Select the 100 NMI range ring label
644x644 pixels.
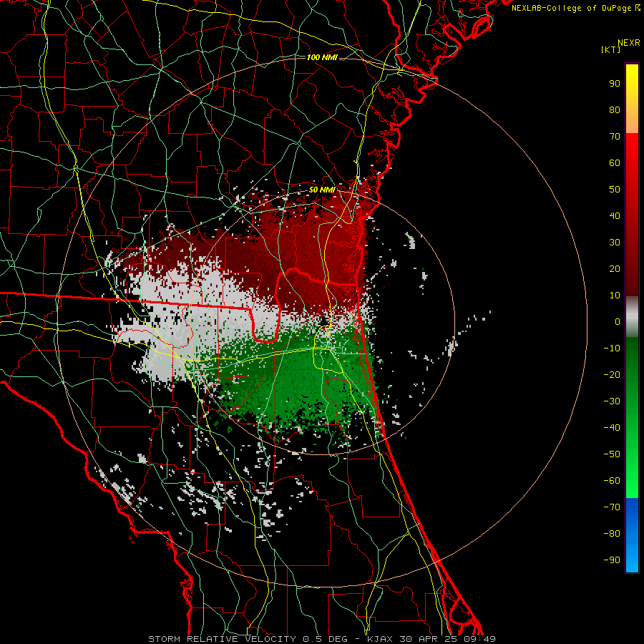click(x=322, y=57)
